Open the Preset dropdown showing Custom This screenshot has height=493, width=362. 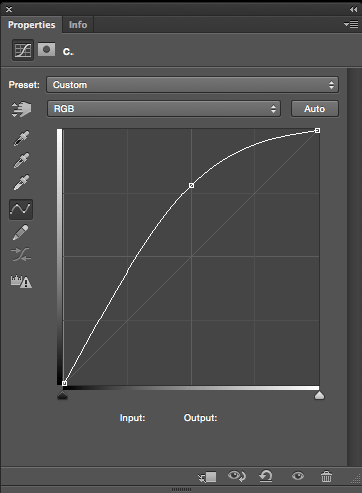tap(193, 85)
